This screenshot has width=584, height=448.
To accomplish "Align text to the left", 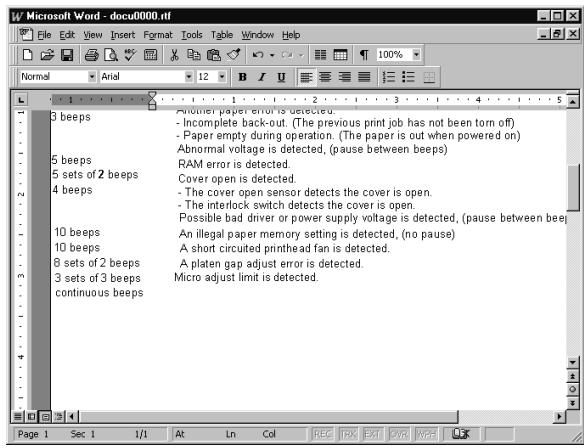I will click(306, 77).
